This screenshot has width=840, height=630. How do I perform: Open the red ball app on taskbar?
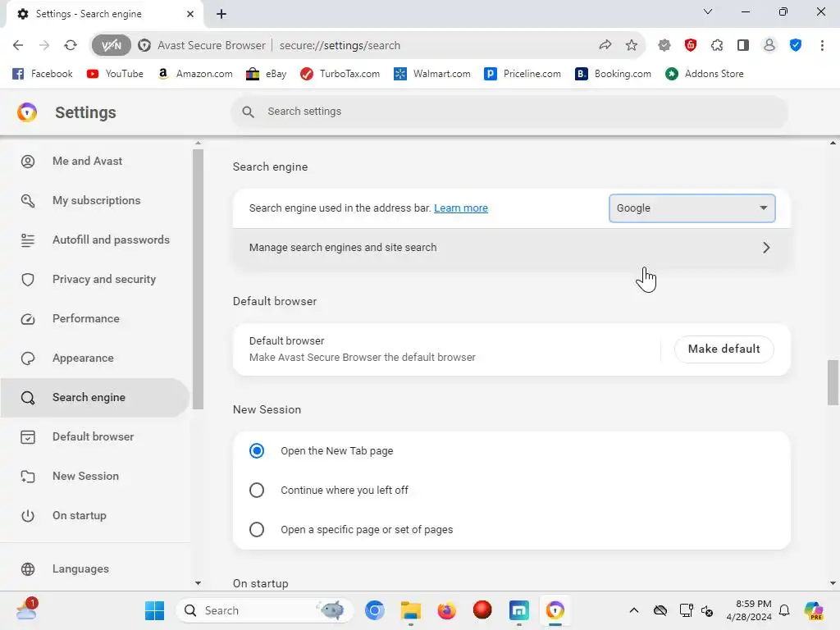482,610
